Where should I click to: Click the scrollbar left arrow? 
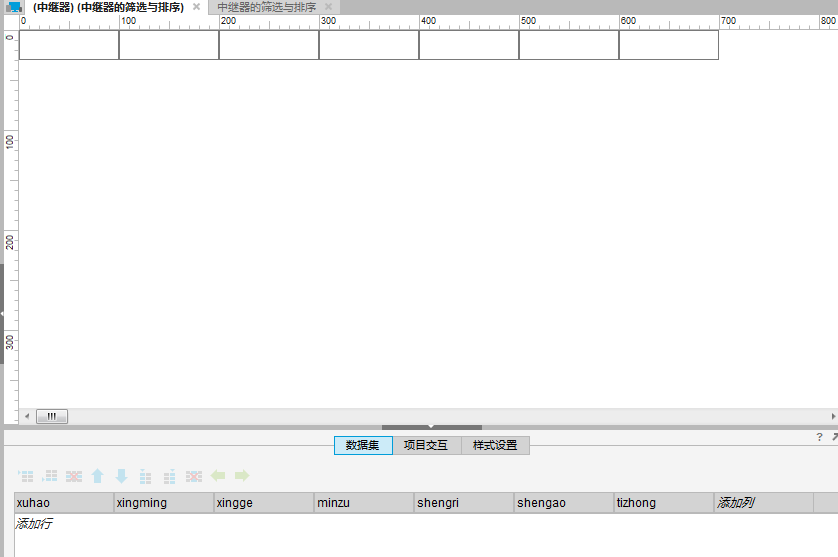click(27, 416)
